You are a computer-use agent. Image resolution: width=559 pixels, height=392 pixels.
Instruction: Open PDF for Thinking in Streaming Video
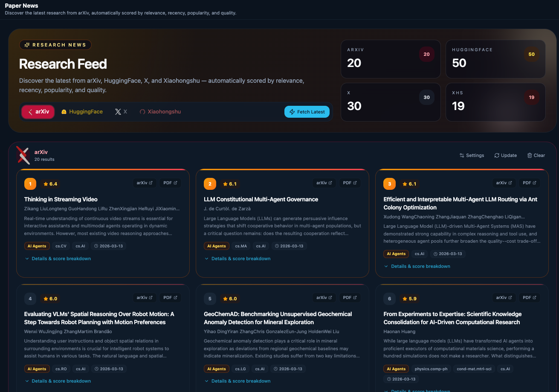[x=170, y=183]
